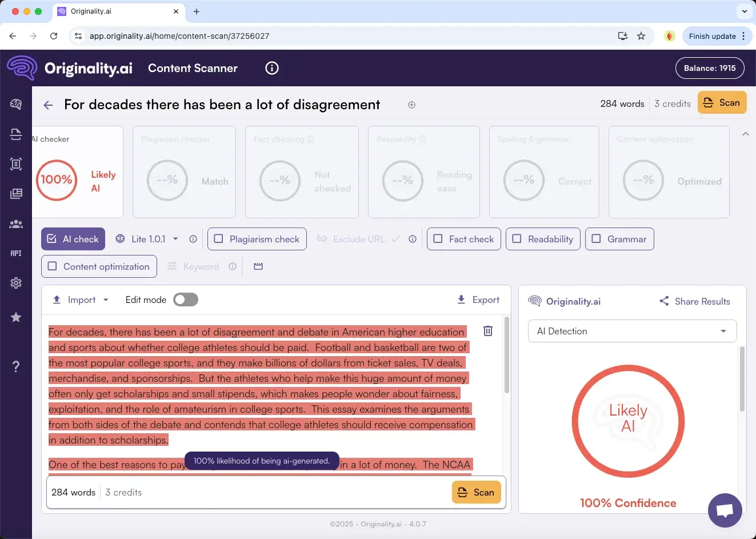Click the Export button

[x=478, y=300]
